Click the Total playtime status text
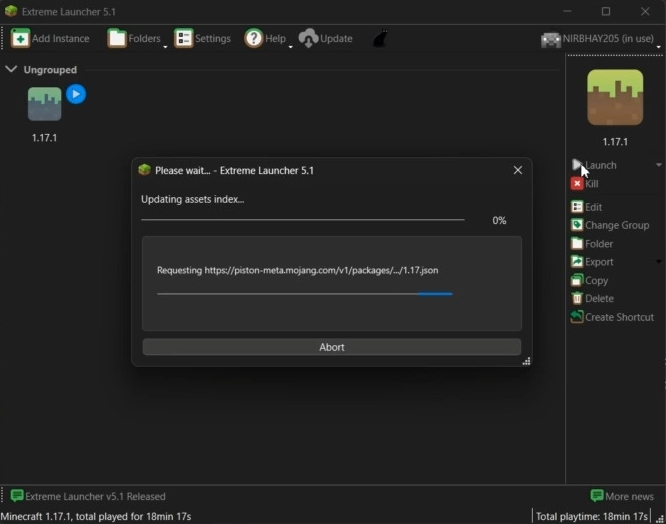 coord(592,516)
